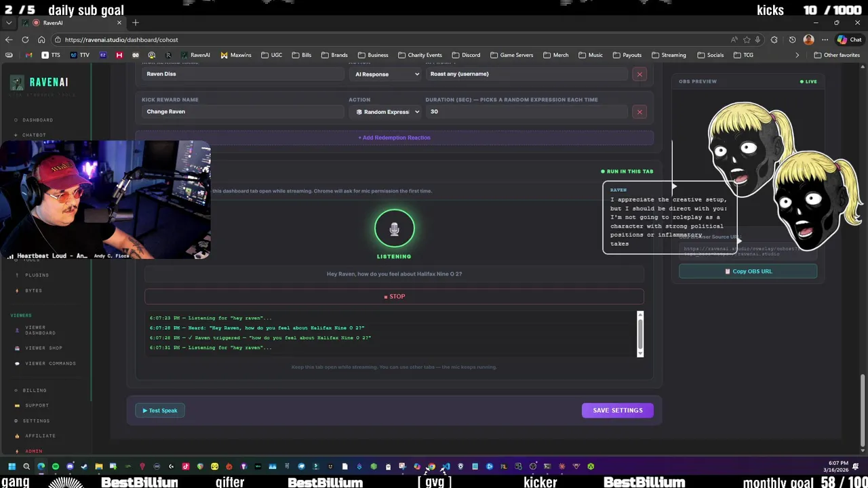Click the page's vertical scrollbar
The image size is (868, 488).
[863, 410]
